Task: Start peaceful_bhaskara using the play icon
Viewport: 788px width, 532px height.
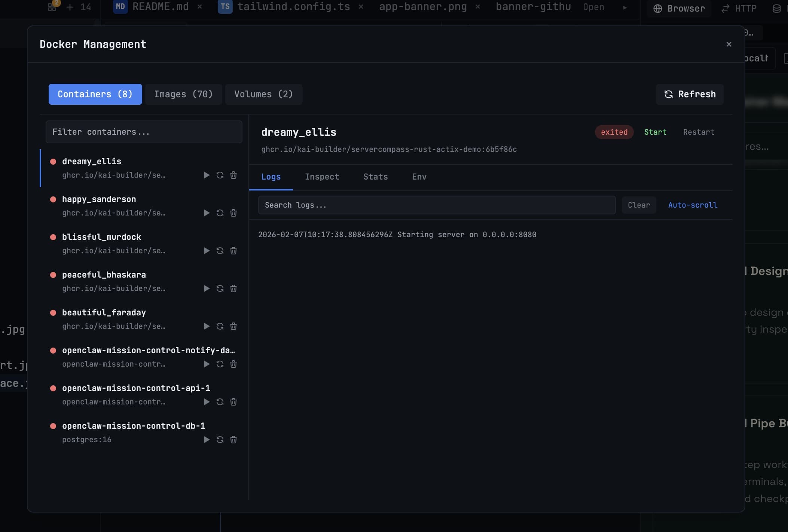Action: click(206, 288)
